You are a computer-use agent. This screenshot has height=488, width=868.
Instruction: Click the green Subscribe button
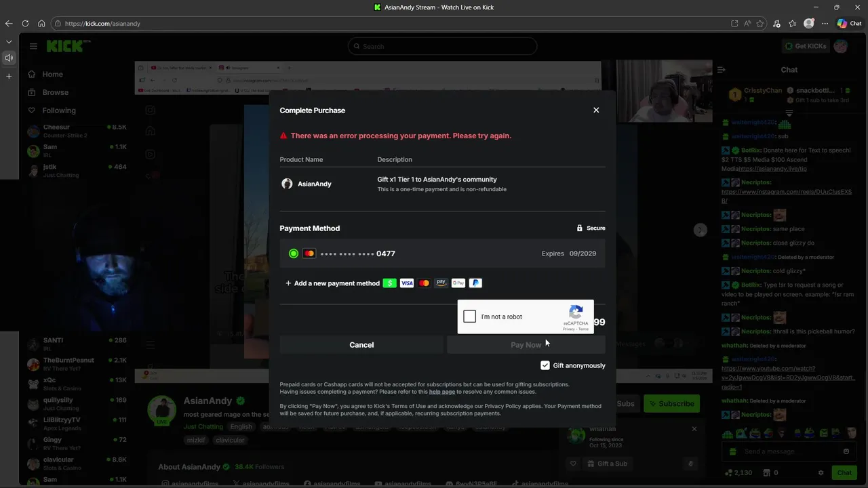(670, 403)
